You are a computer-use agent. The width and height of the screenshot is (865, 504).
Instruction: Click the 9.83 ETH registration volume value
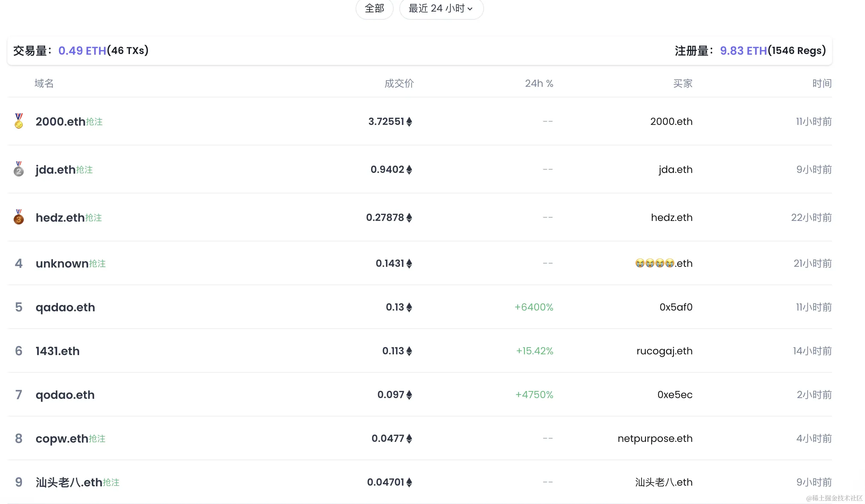[x=743, y=50]
